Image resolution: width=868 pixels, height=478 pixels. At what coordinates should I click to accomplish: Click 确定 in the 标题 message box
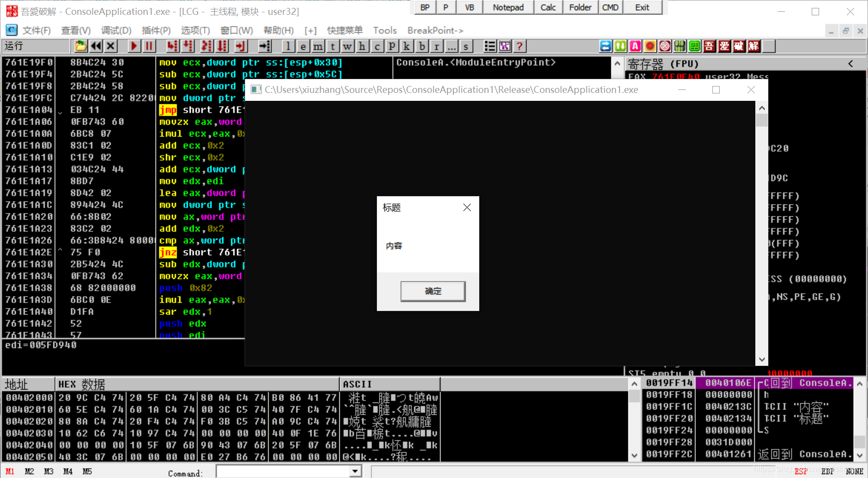click(x=433, y=291)
